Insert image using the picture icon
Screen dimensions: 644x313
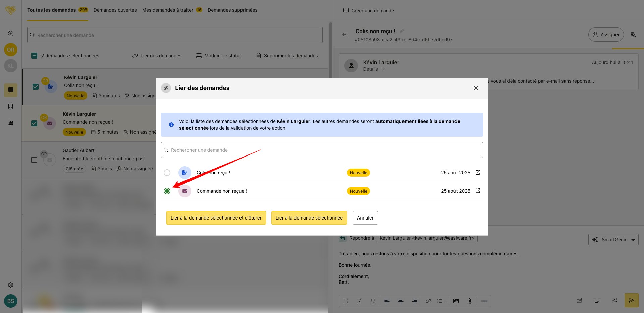[456, 301]
